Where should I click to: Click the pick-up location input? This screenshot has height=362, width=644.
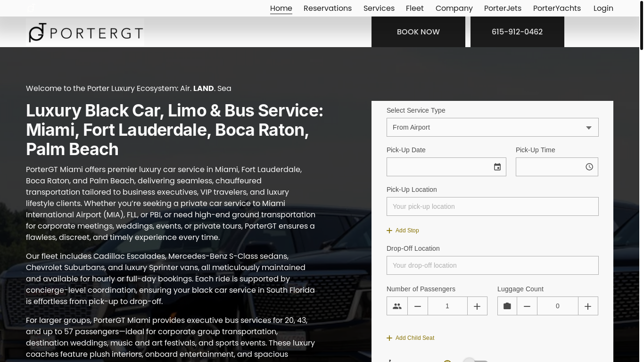click(493, 206)
